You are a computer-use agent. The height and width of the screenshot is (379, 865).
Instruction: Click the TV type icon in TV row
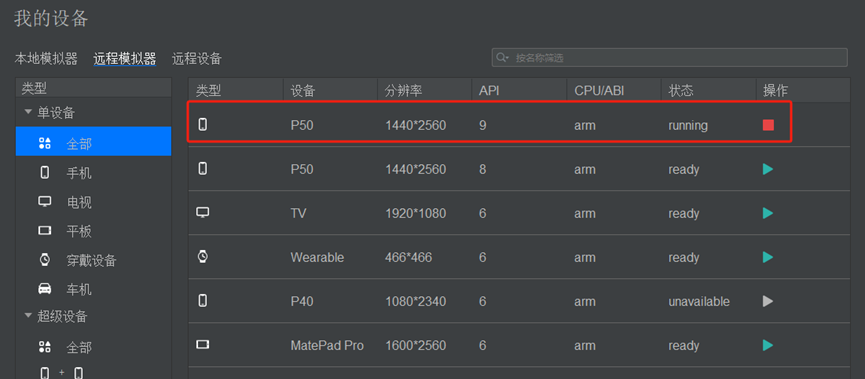point(202,212)
